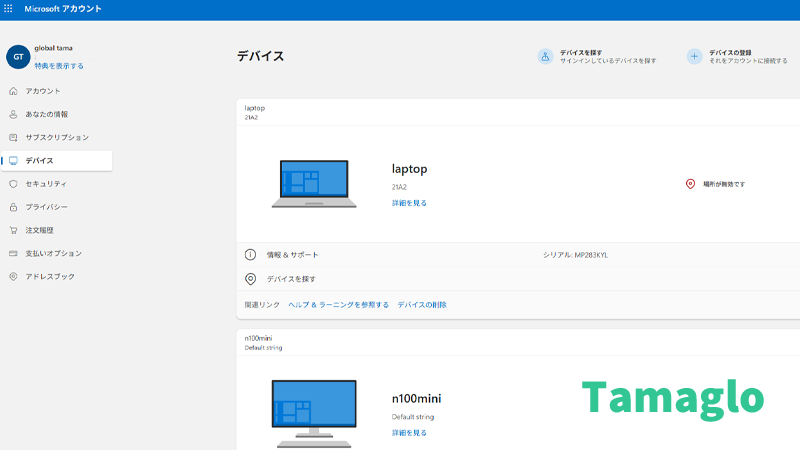Open the app launcher grid icon
800x450 pixels.
point(9,9)
